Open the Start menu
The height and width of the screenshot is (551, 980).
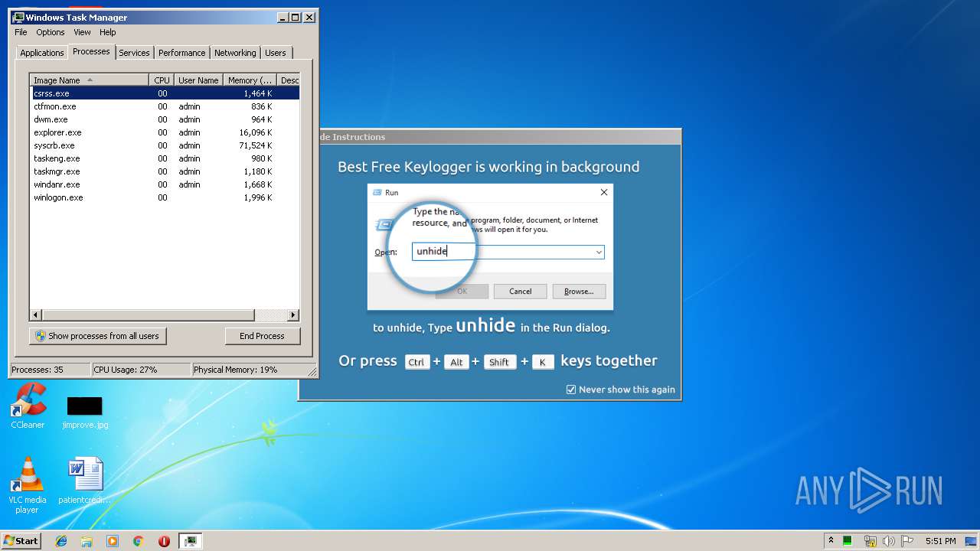coord(21,541)
